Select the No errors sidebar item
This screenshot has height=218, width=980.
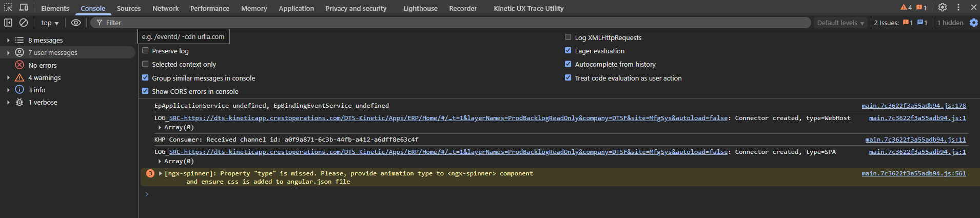[42, 65]
